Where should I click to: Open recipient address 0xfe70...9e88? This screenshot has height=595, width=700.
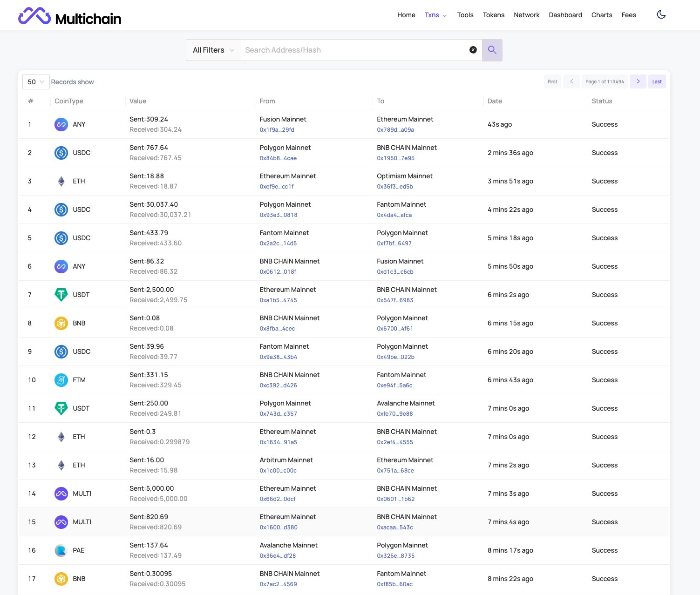(395, 414)
